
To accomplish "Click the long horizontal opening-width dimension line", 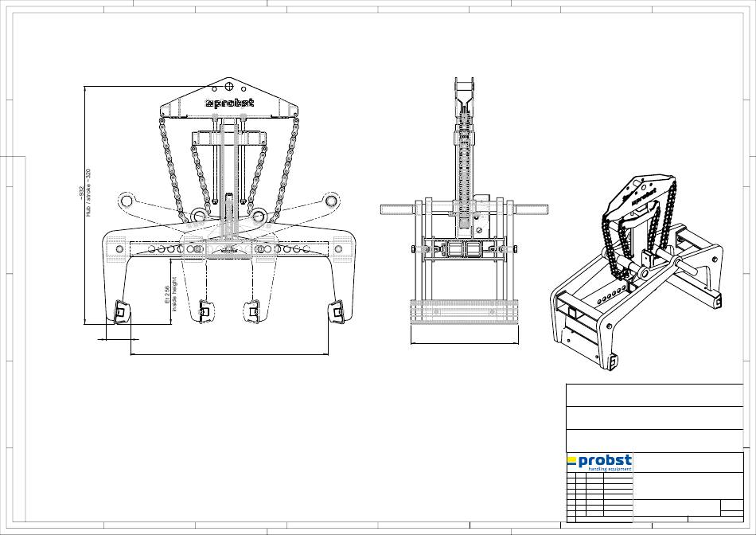I will [x=229, y=355].
